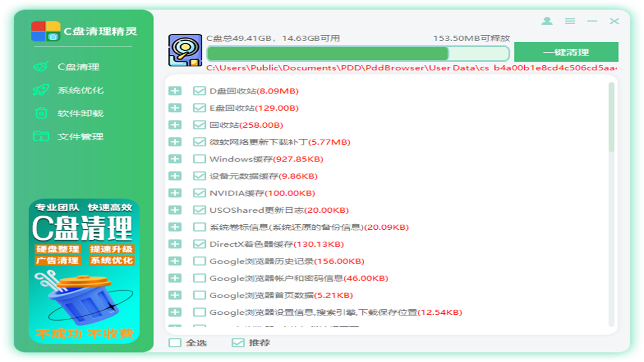Check the Google浏览器历史记录 checkbox

tap(198, 261)
